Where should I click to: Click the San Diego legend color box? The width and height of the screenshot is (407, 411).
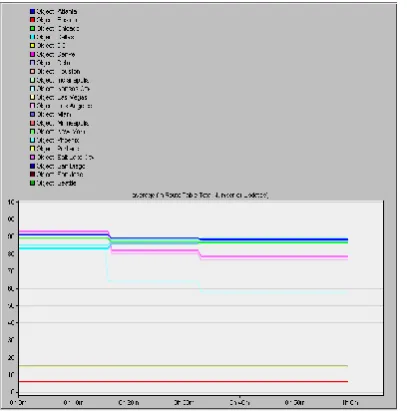pyautogui.click(x=32, y=166)
